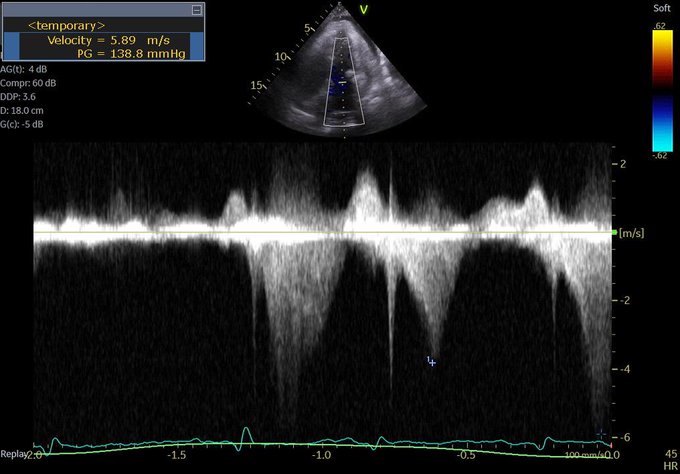This screenshot has width=680, height=474.
Task: Click the D: 18.0 cm depth parameter
Action: 22,111
